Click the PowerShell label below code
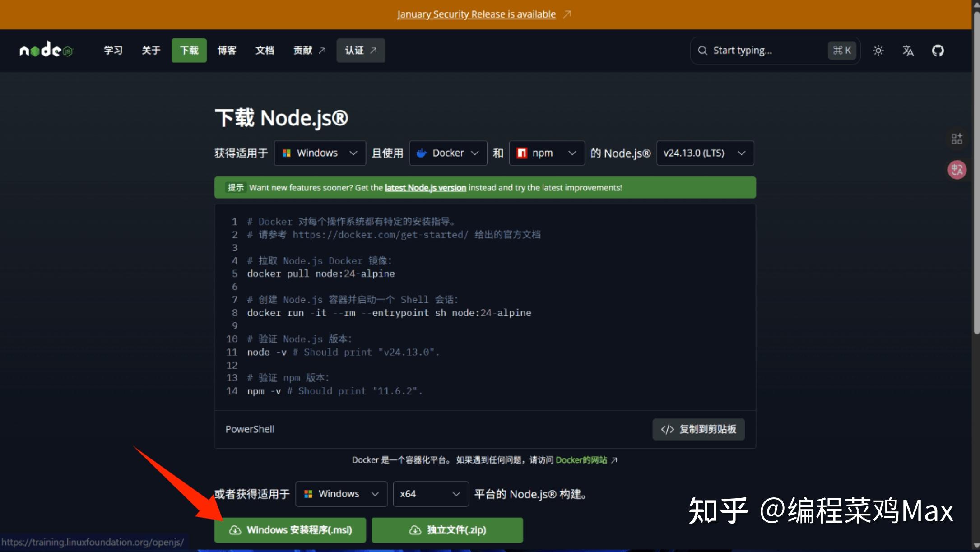 (x=250, y=429)
